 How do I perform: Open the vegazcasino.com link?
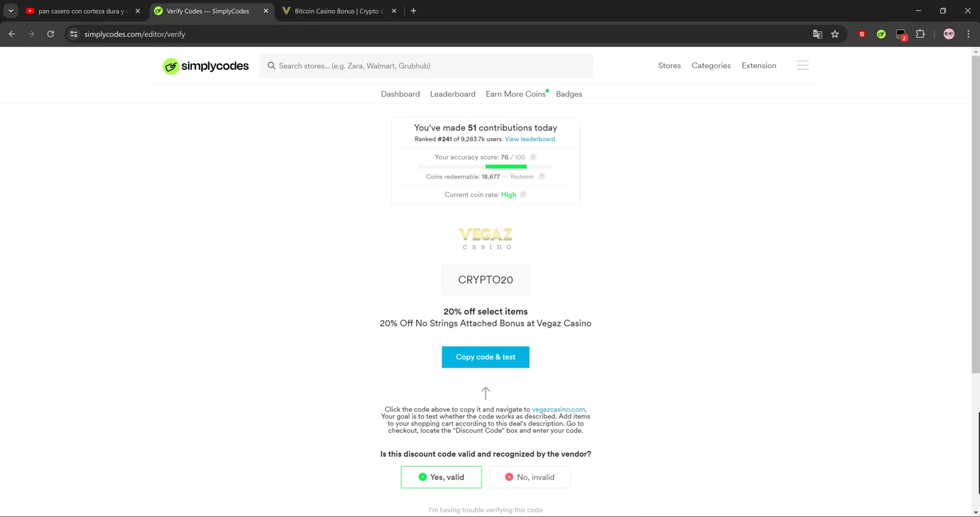coord(559,409)
